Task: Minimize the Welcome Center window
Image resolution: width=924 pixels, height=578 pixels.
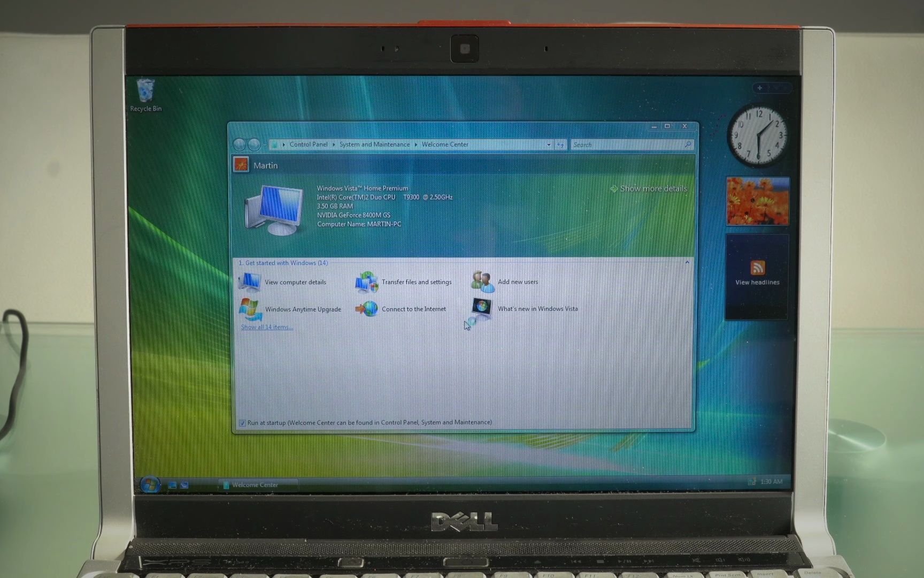Action: point(654,126)
